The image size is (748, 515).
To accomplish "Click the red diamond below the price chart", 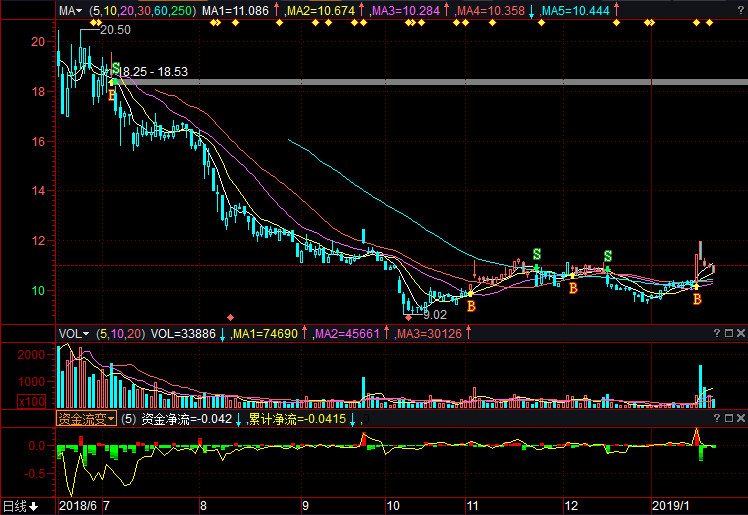I will point(232,317).
